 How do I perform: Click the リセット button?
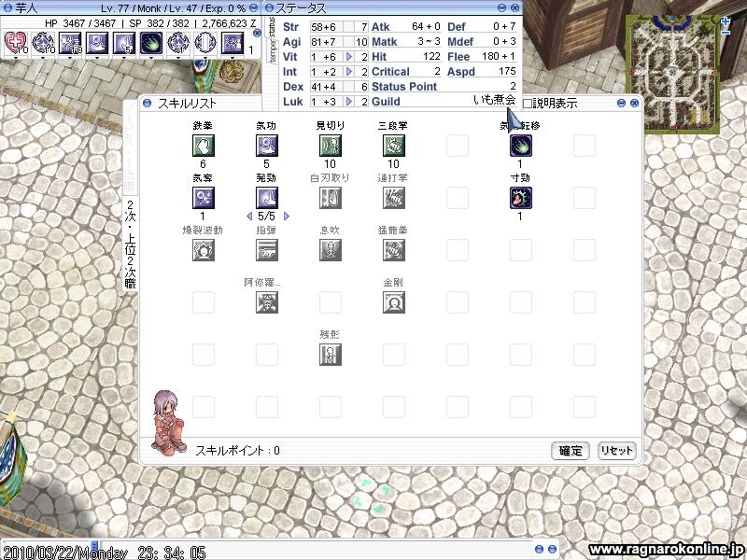tap(616, 451)
